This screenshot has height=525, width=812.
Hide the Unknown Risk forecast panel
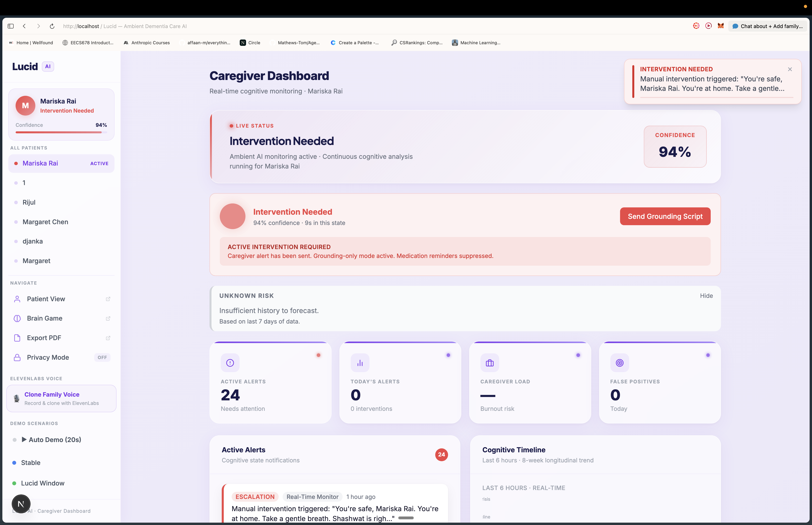pyautogui.click(x=706, y=295)
